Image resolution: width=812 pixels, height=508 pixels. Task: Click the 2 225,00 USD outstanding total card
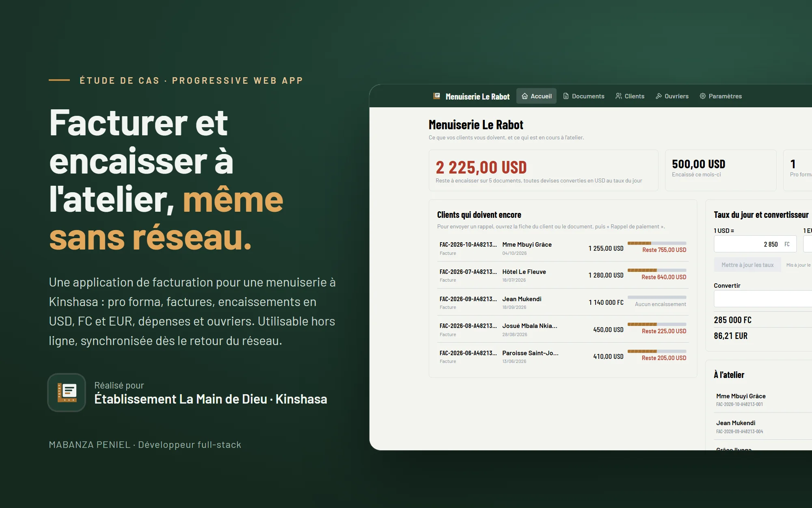543,171
